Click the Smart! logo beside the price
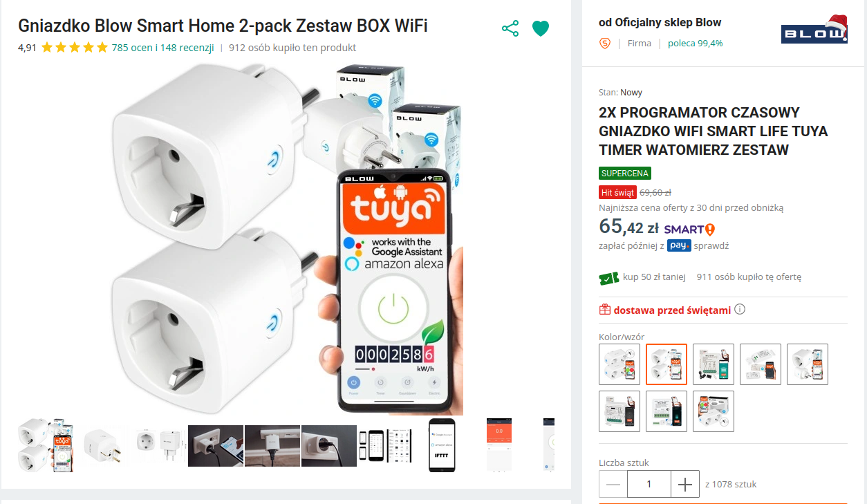 689,229
